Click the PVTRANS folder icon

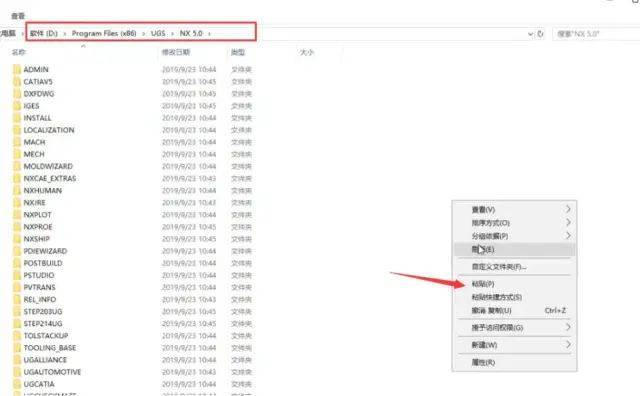(x=17, y=287)
